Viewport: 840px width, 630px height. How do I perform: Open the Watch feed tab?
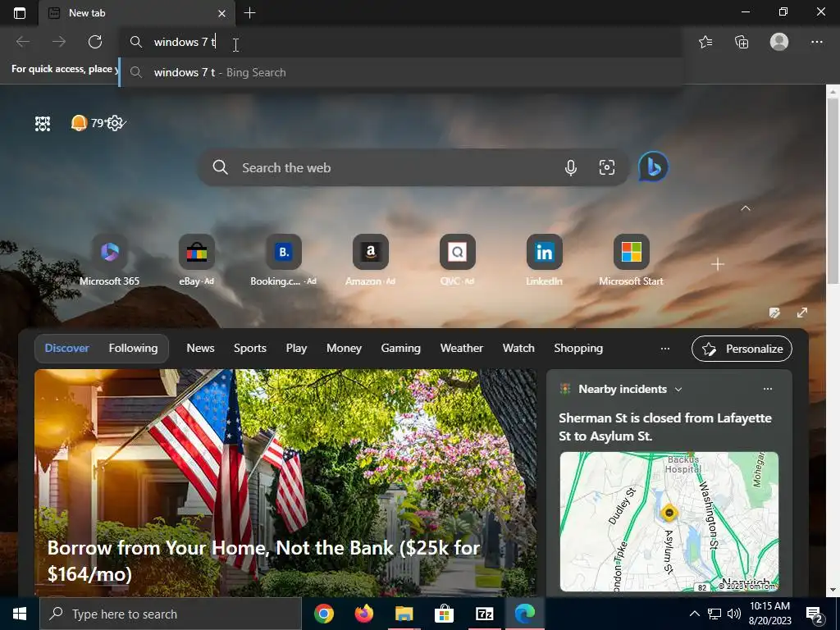[518, 348]
